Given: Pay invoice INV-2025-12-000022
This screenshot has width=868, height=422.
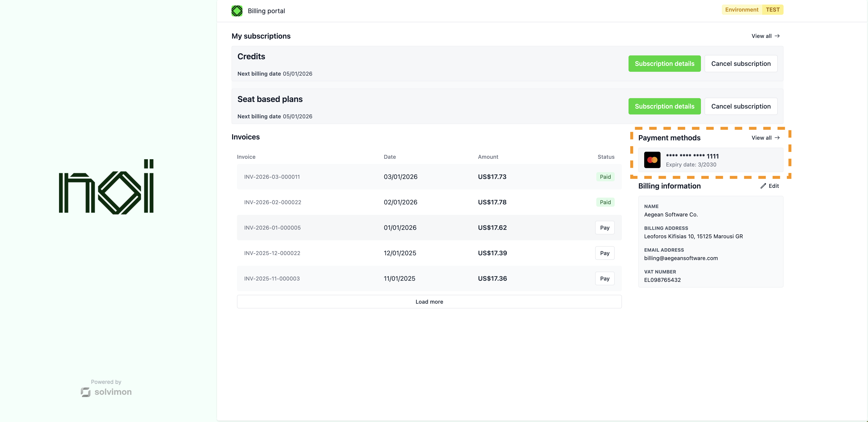Looking at the screenshot, I should 604,253.
